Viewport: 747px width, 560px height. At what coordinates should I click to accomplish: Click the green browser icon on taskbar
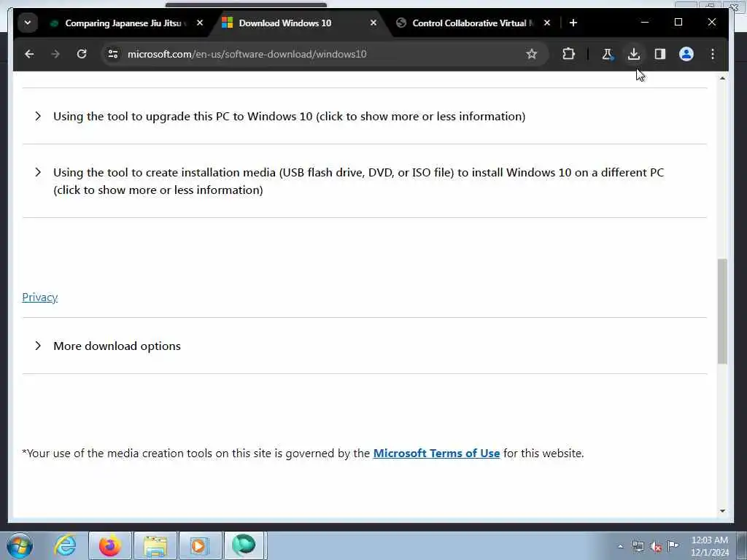(244, 545)
